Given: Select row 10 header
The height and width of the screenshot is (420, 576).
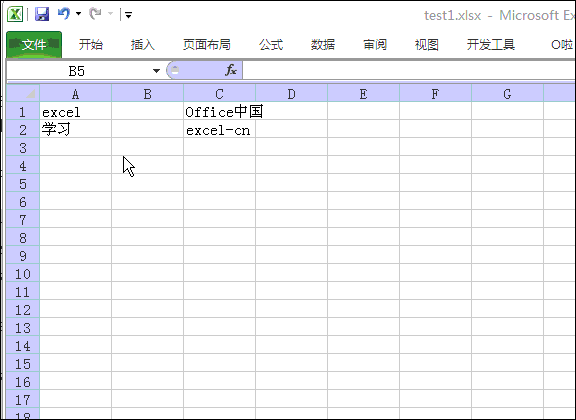Looking at the screenshot, I should pyautogui.click(x=23, y=274).
